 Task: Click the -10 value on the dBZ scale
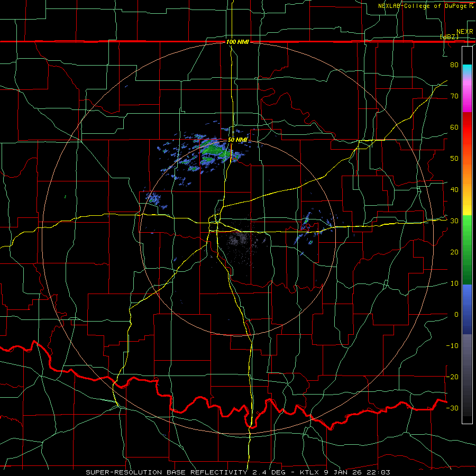coord(452,345)
